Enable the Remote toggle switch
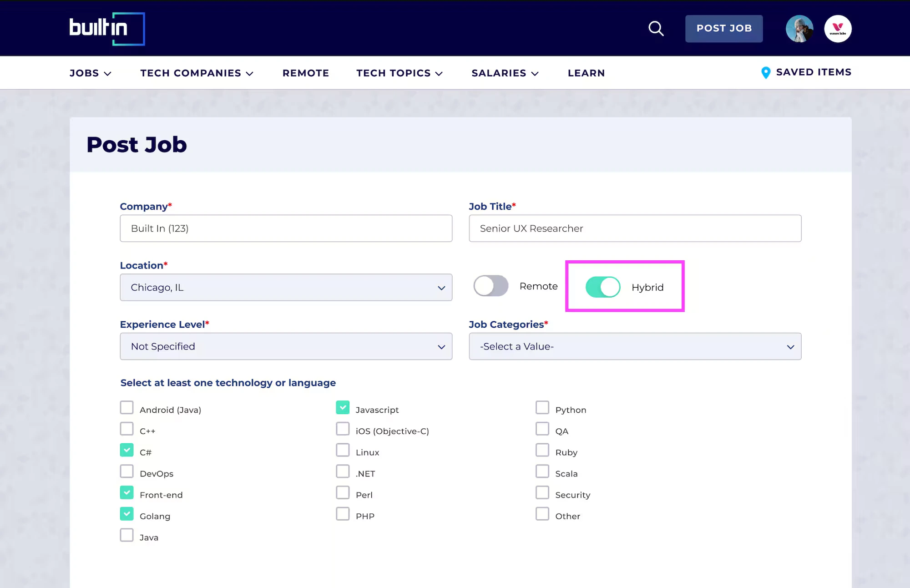The height and width of the screenshot is (588, 910). pos(491,286)
